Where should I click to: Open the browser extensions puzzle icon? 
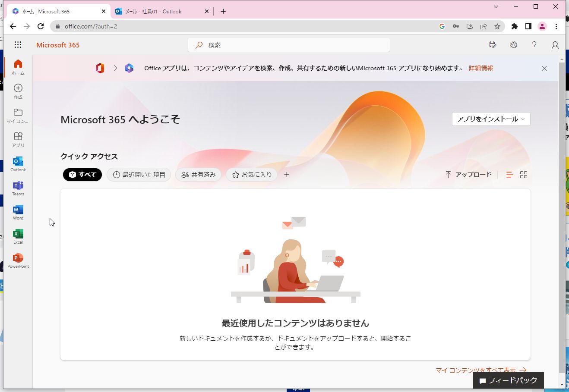coord(514,26)
